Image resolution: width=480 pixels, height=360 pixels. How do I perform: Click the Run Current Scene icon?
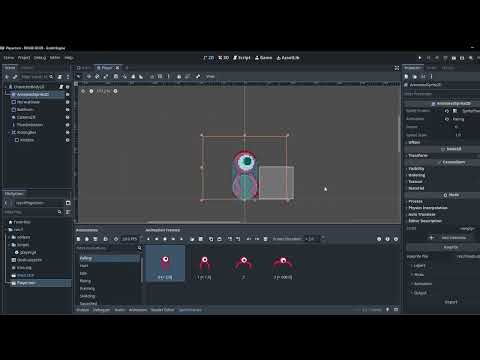[x=454, y=58]
